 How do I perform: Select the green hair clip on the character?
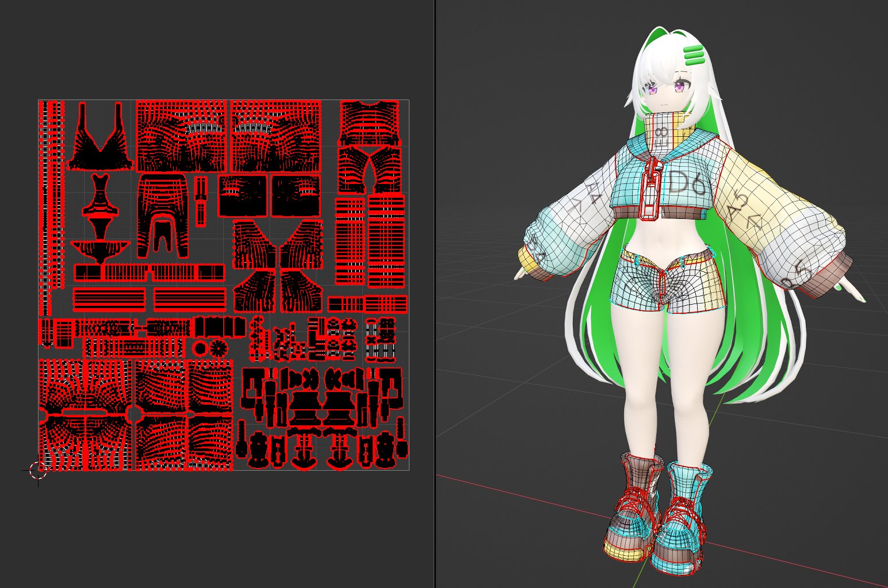[694, 55]
